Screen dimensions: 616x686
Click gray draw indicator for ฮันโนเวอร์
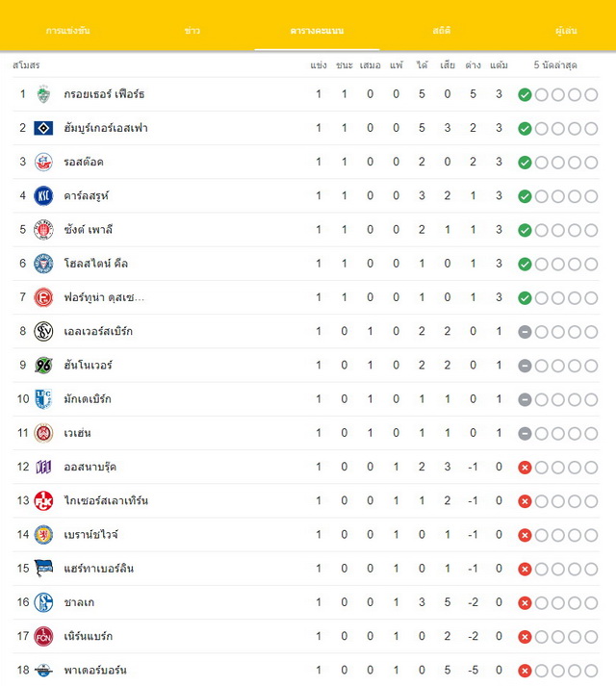[x=525, y=366]
